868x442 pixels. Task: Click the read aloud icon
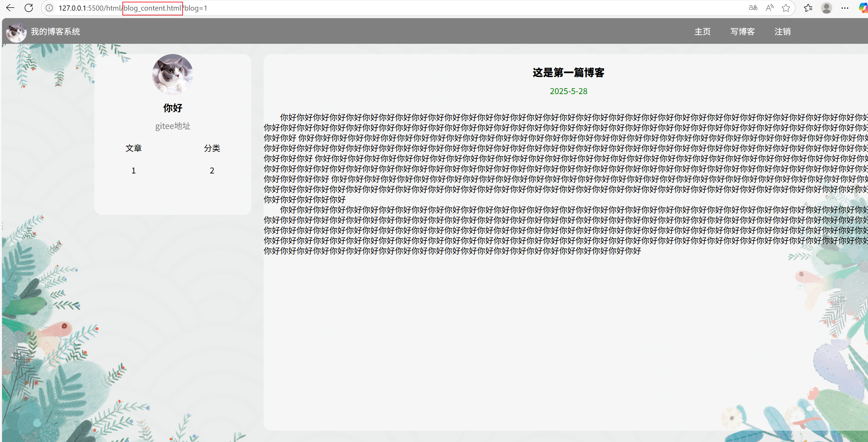point(770,8)
